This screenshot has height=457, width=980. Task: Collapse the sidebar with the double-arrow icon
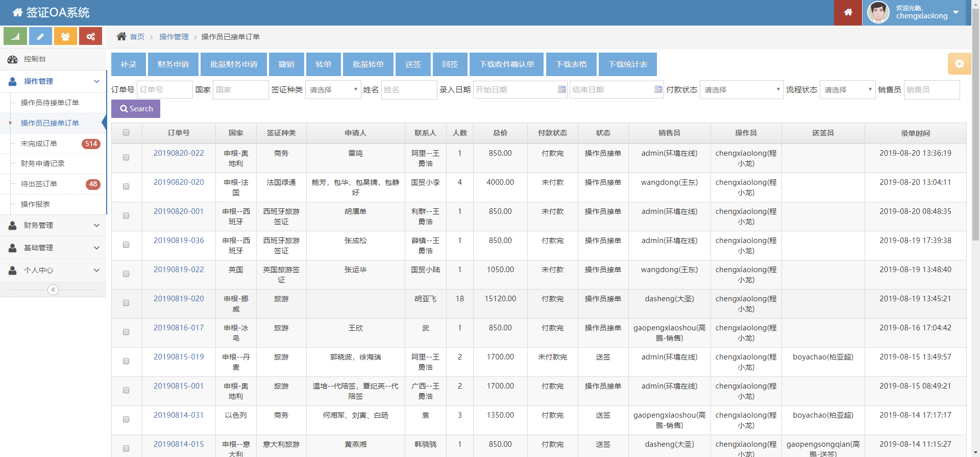pos(53,290)
